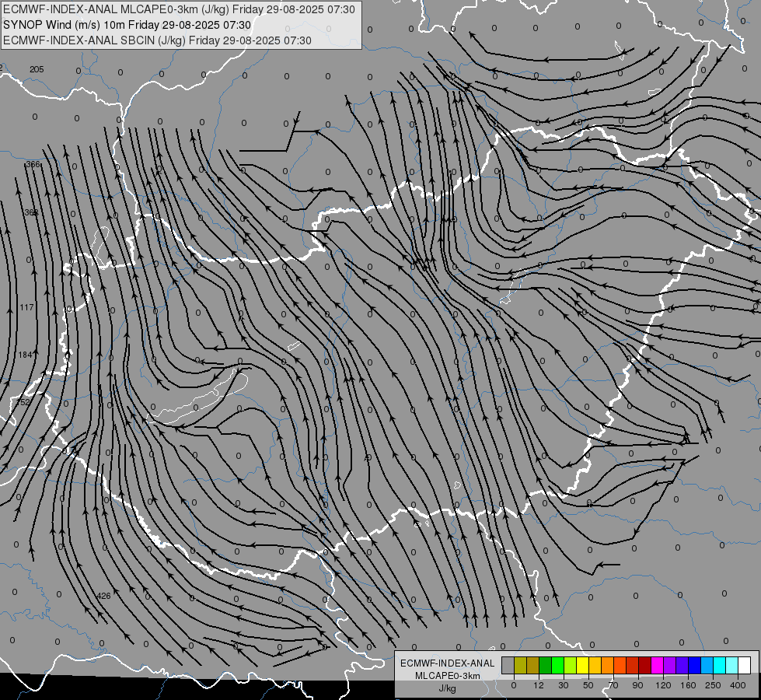Click the legend label MLCAPE0-3km
This screenshot has width=761, height=700.
(x=448, y=676)
